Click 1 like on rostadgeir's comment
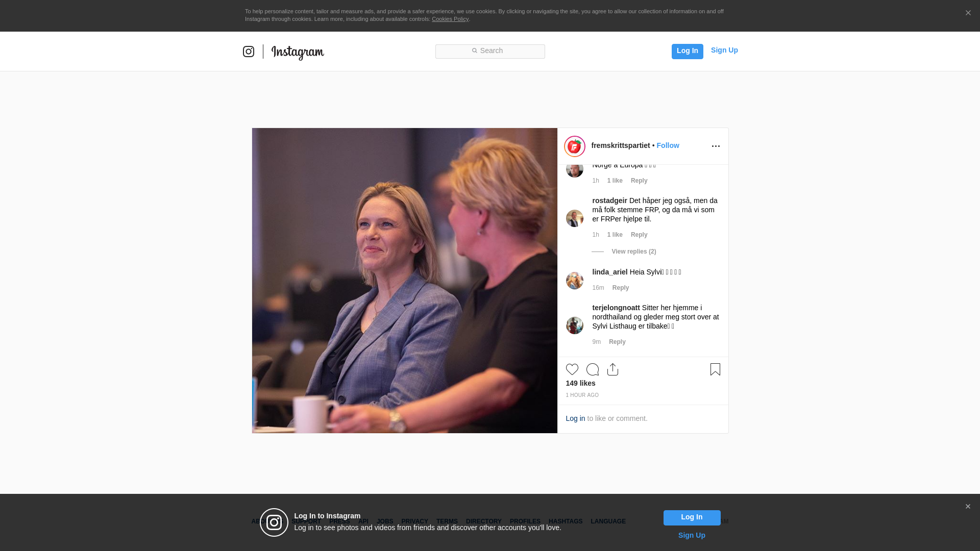Image resolution: width=980 pixels, height=551 pixels. [615, 235]
